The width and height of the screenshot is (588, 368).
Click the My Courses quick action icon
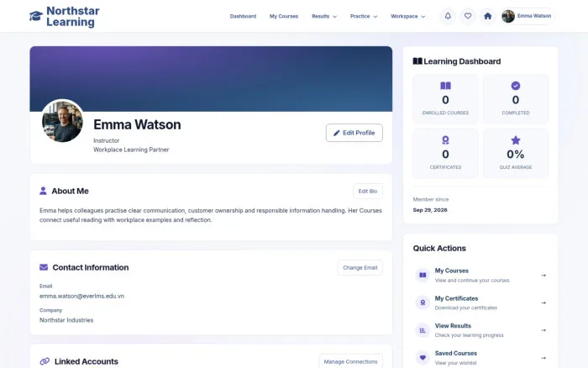click(423, 275)
